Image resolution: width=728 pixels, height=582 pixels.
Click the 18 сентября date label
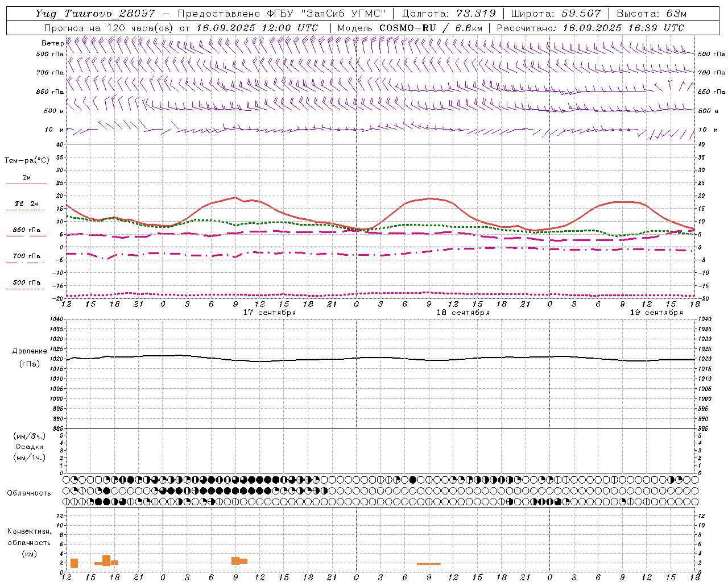pyautogui.click(x=463, y=313)
